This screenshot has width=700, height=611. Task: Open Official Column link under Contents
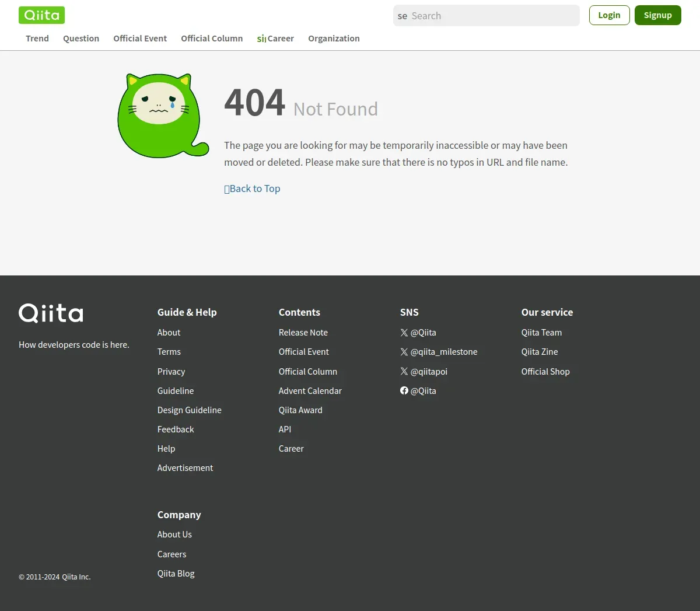(x=308, y=372)
